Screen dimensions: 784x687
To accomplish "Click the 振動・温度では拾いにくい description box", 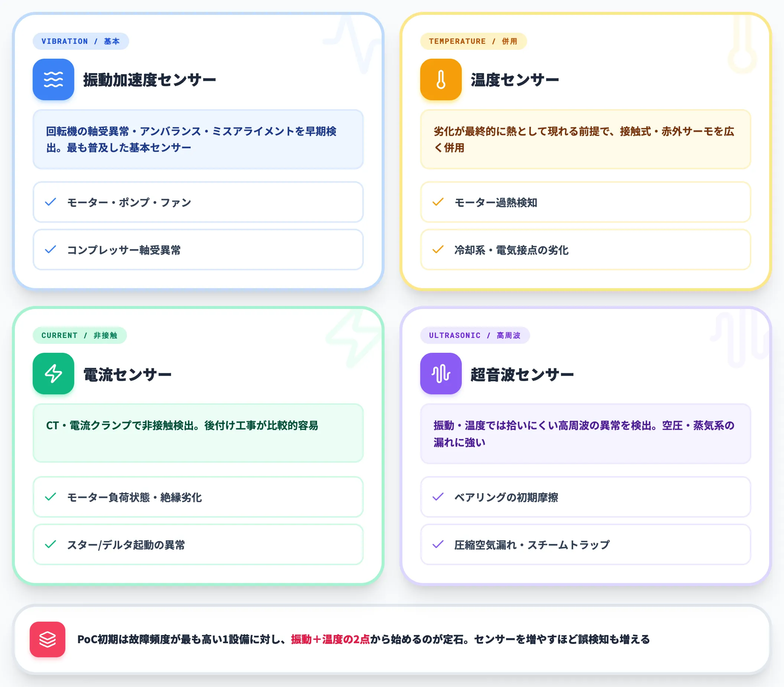I will (585, 434).
